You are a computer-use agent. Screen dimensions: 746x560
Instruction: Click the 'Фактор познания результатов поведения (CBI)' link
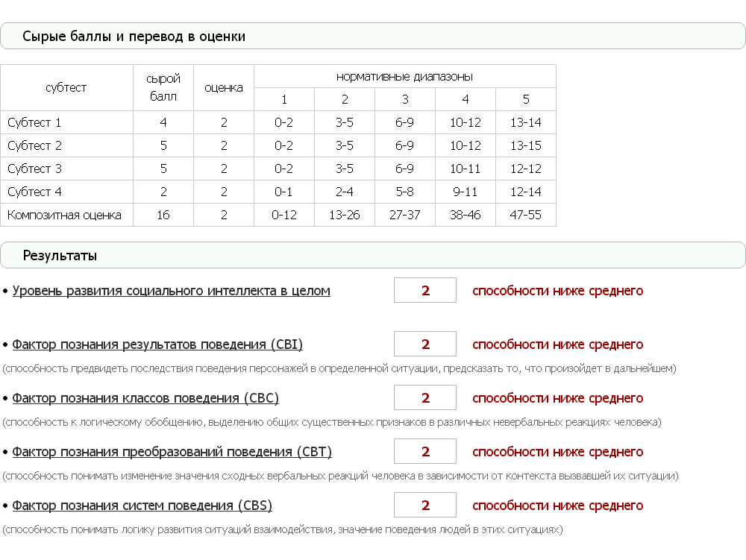157,345
